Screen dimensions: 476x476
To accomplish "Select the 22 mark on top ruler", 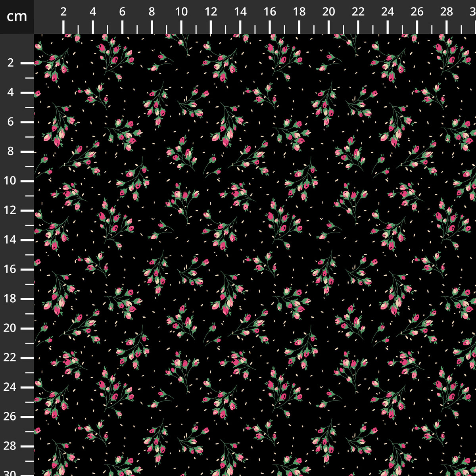I will [358, 12].
